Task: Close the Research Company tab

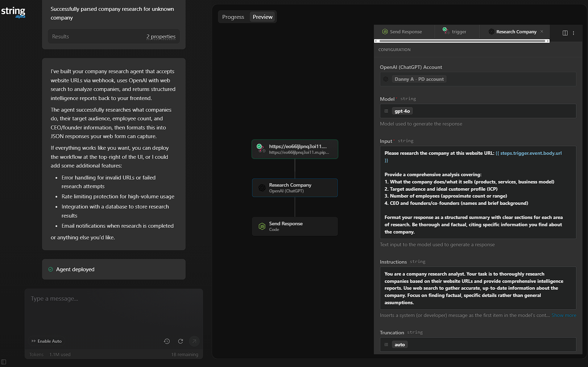Action: click(x=542, y=32)
